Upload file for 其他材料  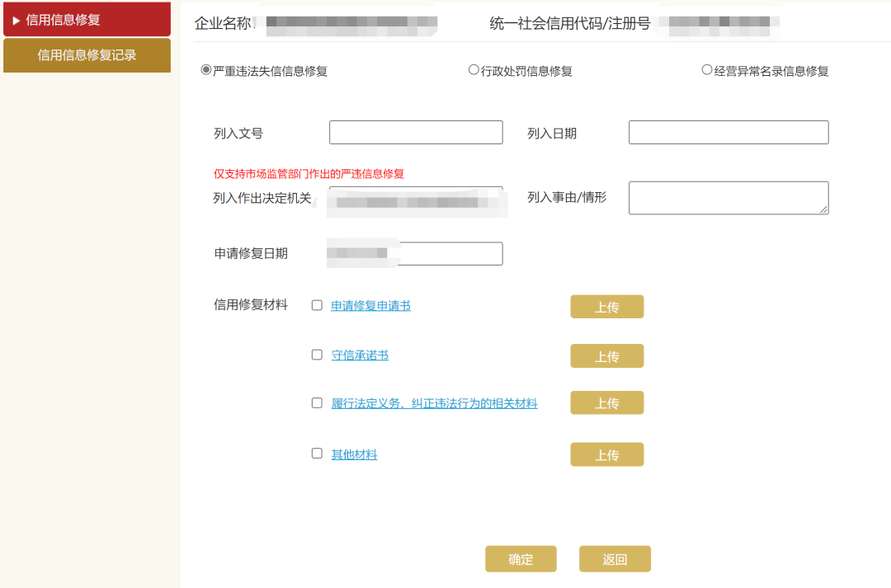(x=606, y=454)
